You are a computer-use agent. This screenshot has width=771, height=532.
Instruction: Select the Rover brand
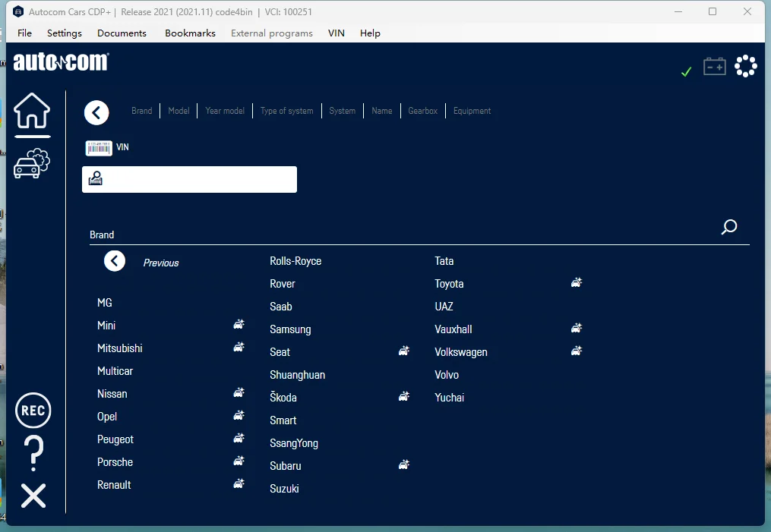283,284
